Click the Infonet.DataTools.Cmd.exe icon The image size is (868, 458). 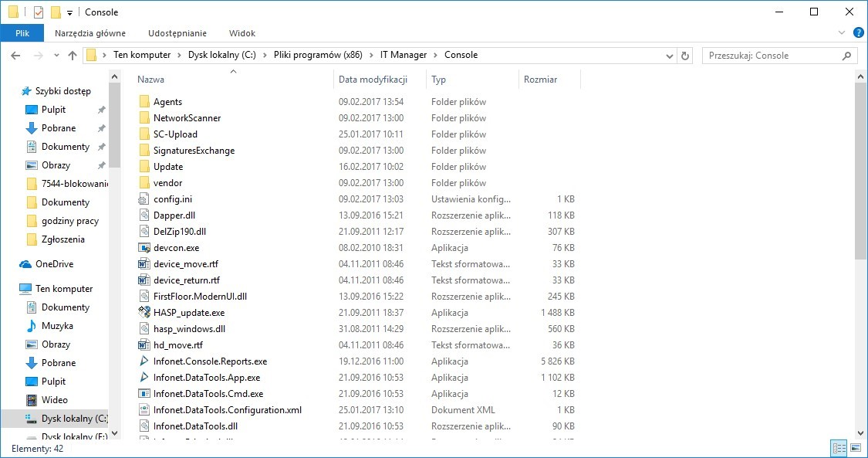click(144, 394)
